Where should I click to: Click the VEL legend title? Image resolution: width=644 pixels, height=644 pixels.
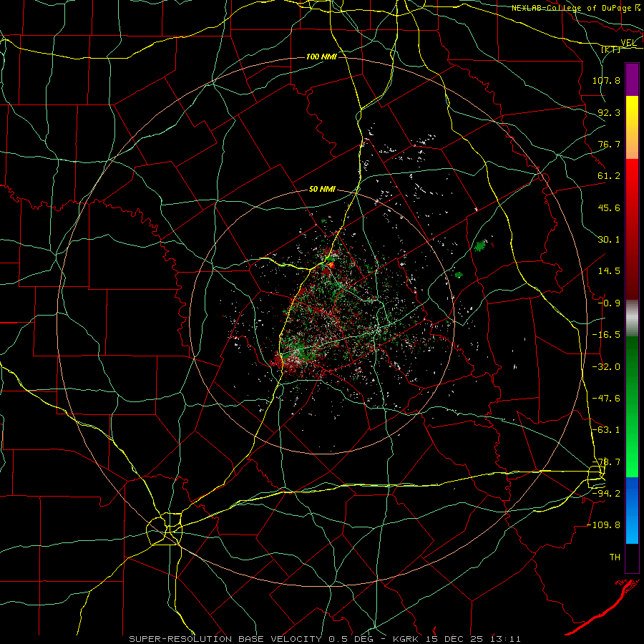tap(628, 43)
